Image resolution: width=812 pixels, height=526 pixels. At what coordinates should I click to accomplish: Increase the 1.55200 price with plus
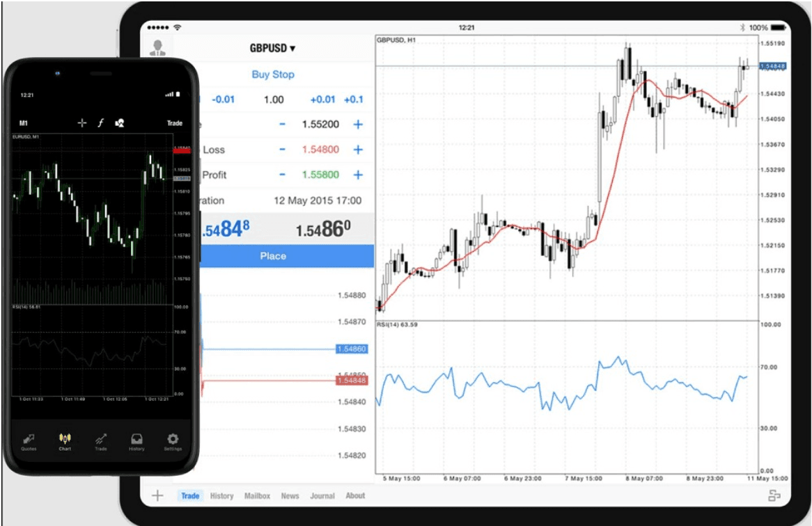(358, 125)
